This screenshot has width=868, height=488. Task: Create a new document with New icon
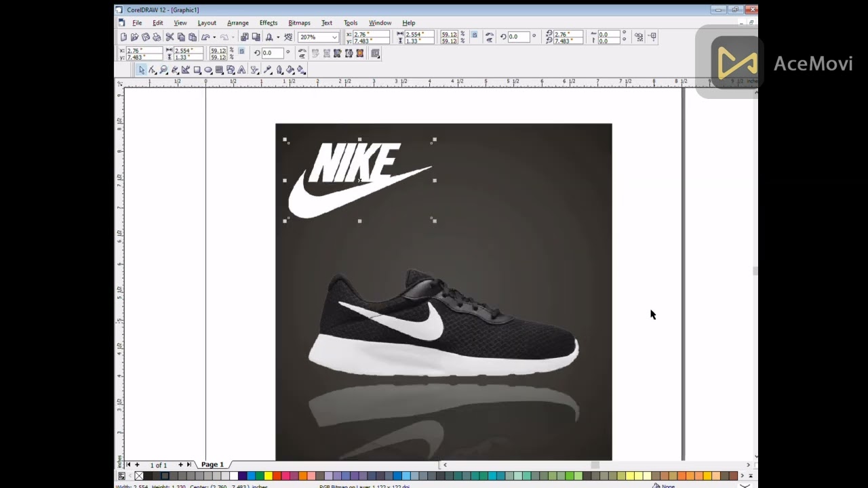123,37
